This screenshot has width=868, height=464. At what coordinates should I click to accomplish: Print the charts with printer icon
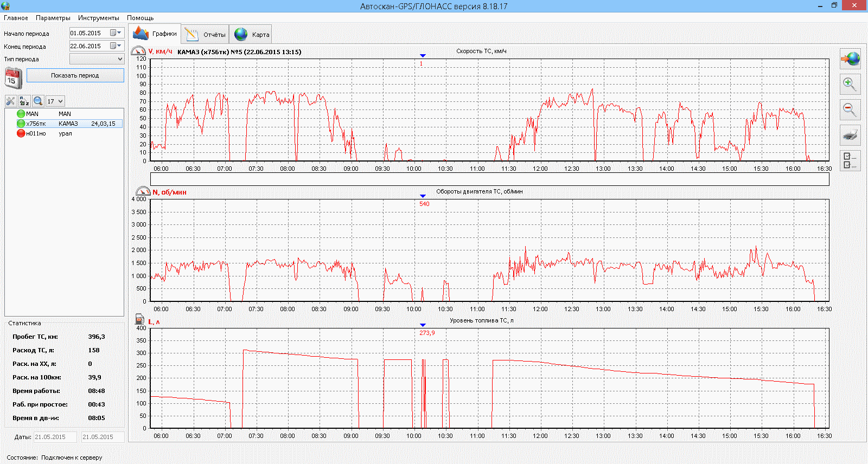tap(850, 134)
